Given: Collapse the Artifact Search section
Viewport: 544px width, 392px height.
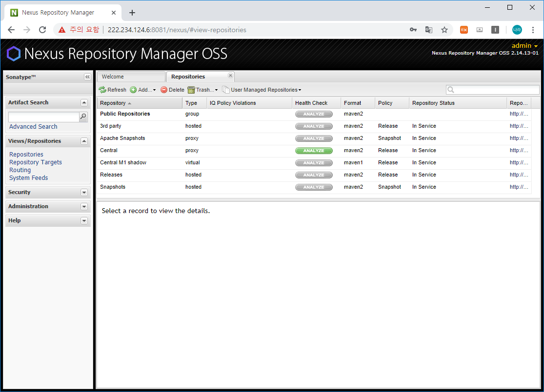Looking at the screenshot, I should coord(84,102).
